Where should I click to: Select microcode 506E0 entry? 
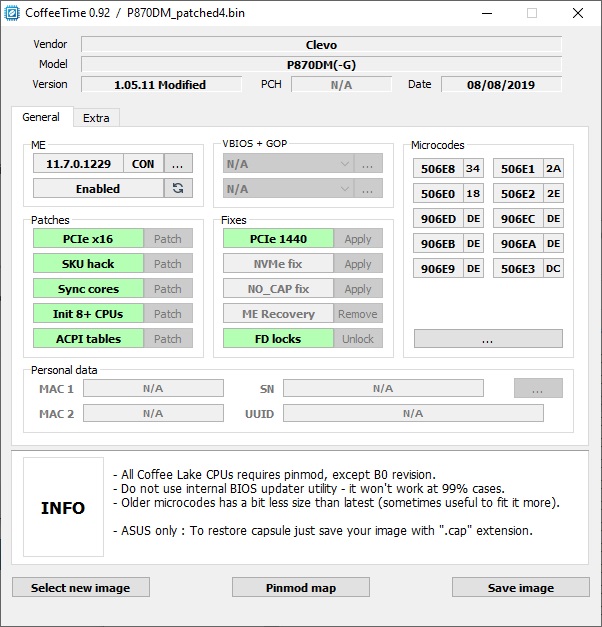click(x=438, y=194)
